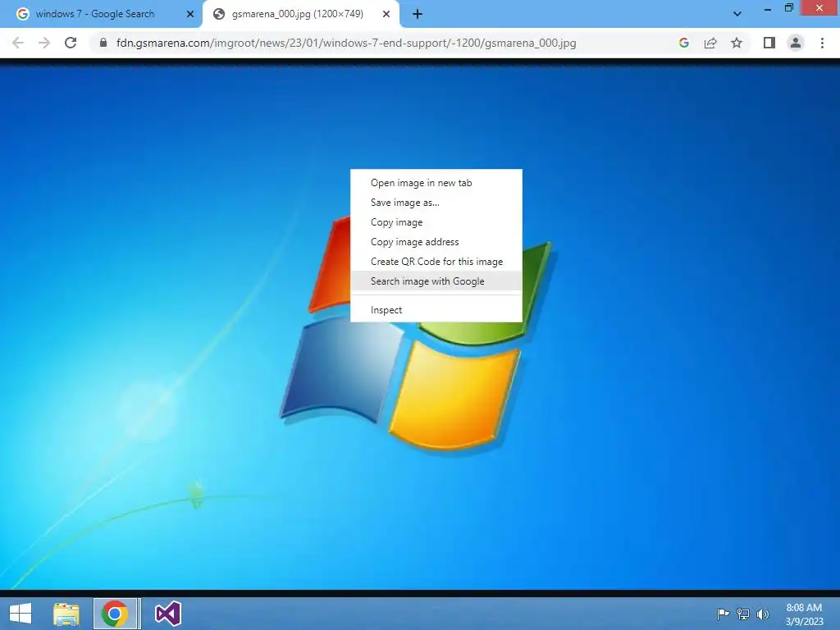Select Copy image address

point(436,242)
